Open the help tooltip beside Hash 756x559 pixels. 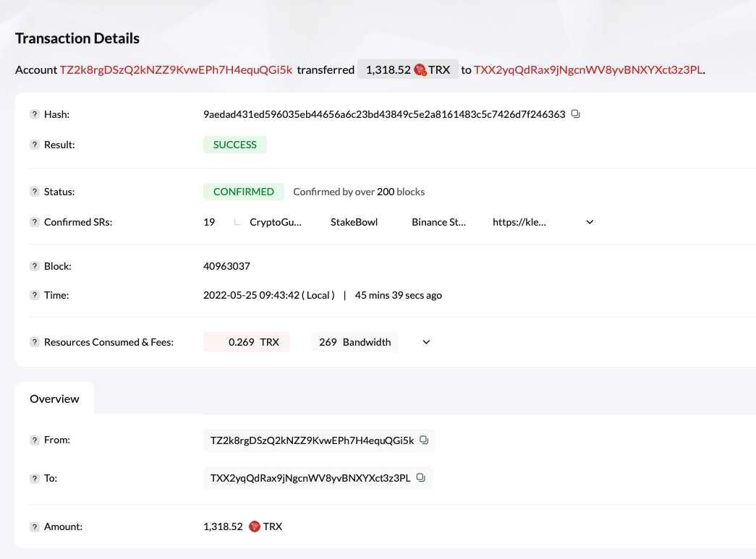[34, 114]
